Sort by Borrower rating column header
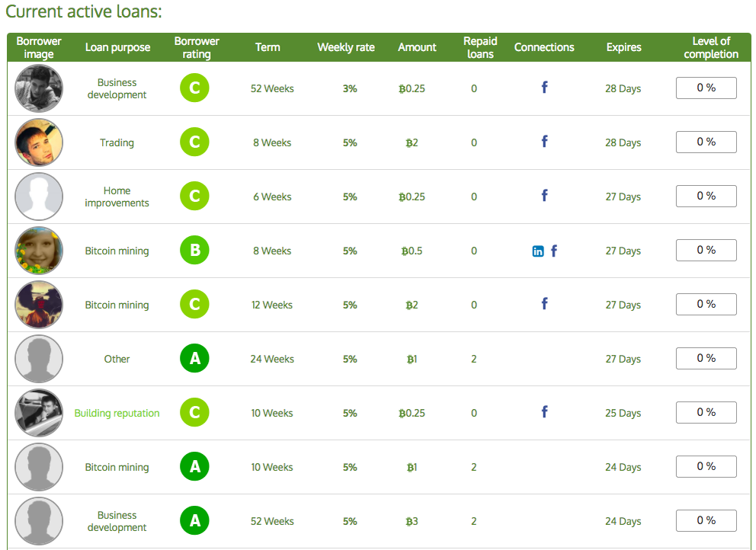756x550 pixels. point(197,47)
